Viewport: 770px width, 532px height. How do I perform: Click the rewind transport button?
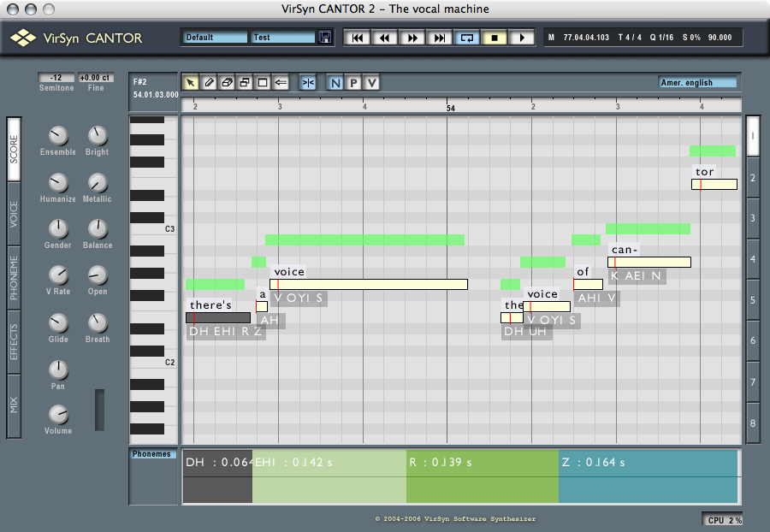point(384,38)
